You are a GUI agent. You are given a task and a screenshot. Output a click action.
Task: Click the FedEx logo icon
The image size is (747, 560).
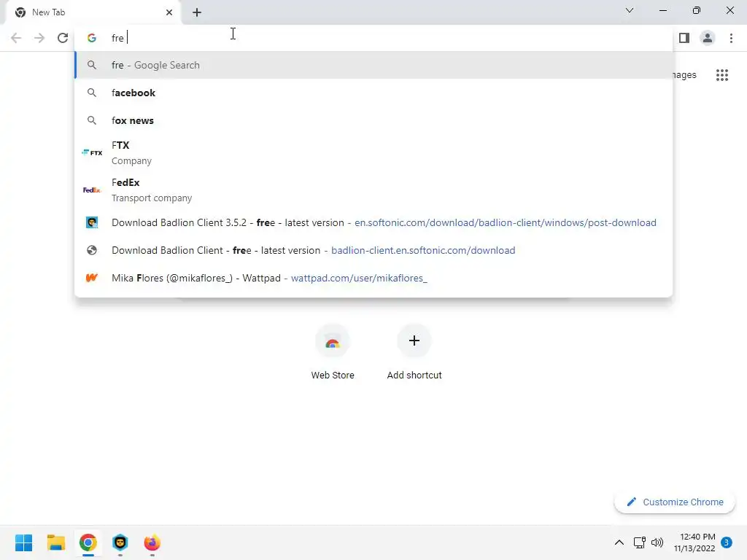[x=92, y=190]
